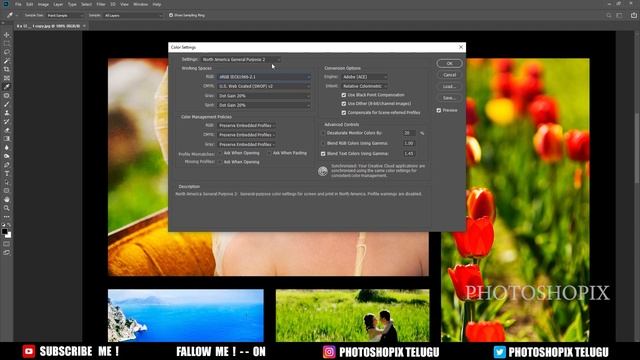640x360 pixels.
Task: Open RGB color management policy dropdown
Action: click(x=247, y=125)
